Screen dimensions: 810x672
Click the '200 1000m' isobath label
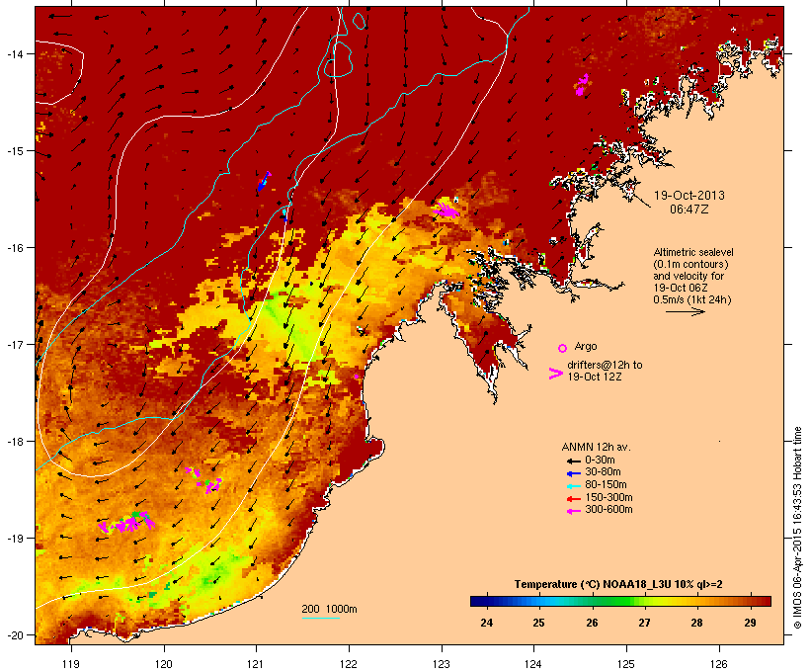[329, 609]
